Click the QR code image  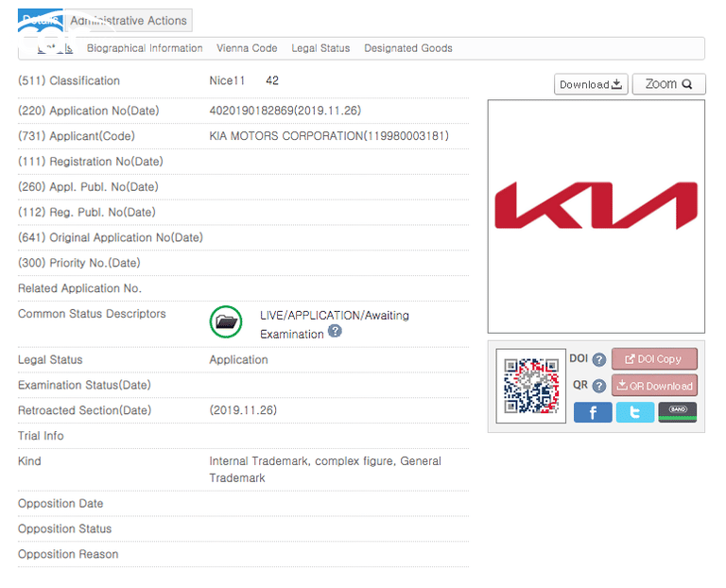(x=530, y=386)
